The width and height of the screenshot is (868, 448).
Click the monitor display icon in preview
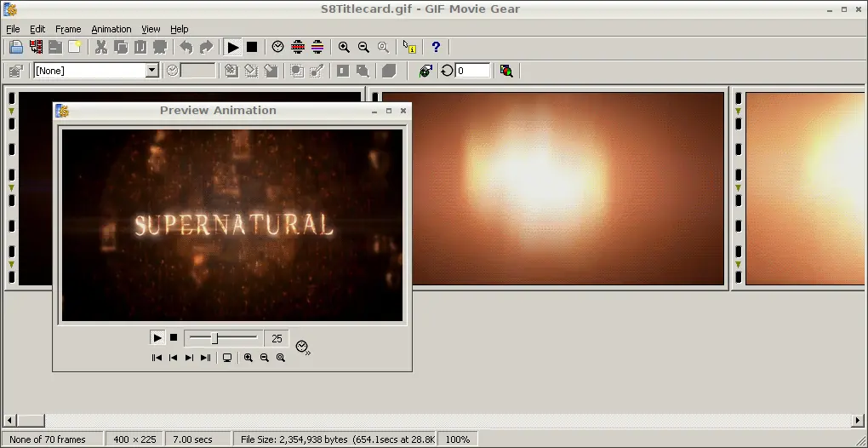click(227, 358)
